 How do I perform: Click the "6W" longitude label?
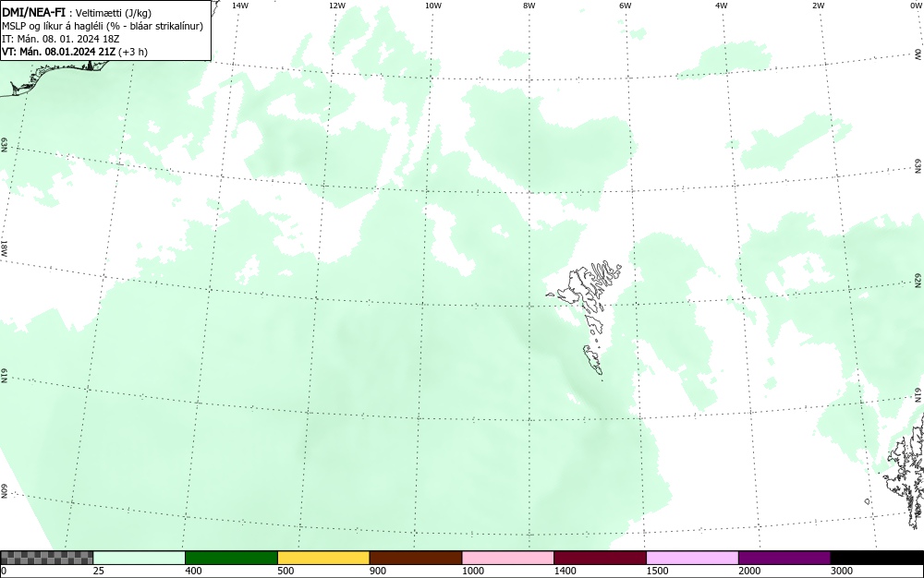click(x=626, y=6)
